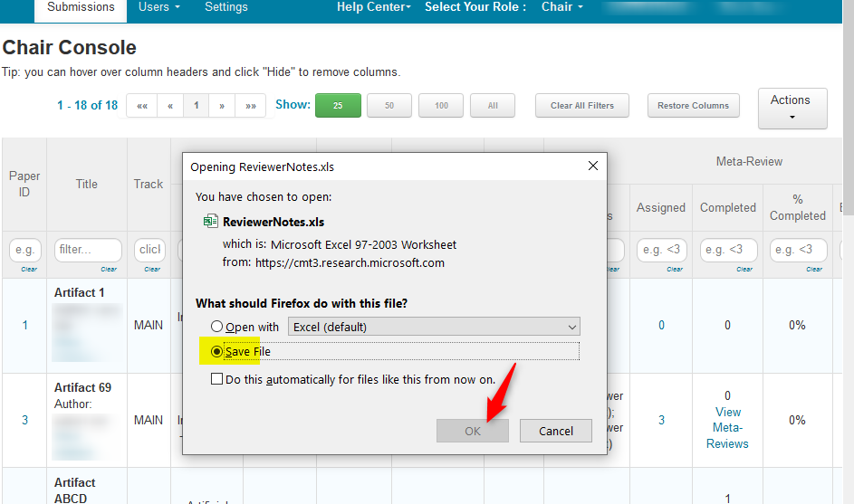Close the Opening ReviewerNotes.xls dialog
Viewport: 854px width, 504px height.
coord(593,166)
